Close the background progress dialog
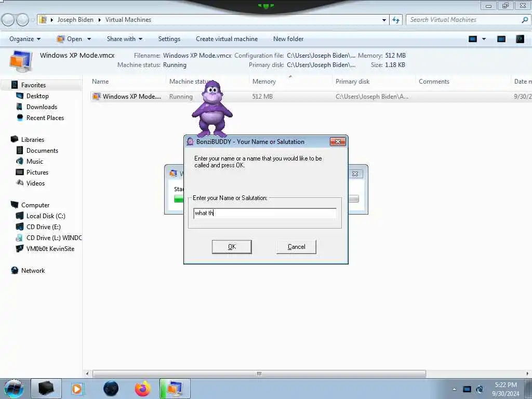532x399 pixels. point(355,174)
